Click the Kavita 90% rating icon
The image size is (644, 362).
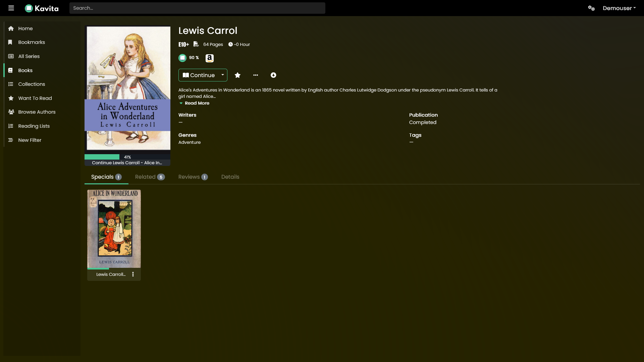click(182, 58)
